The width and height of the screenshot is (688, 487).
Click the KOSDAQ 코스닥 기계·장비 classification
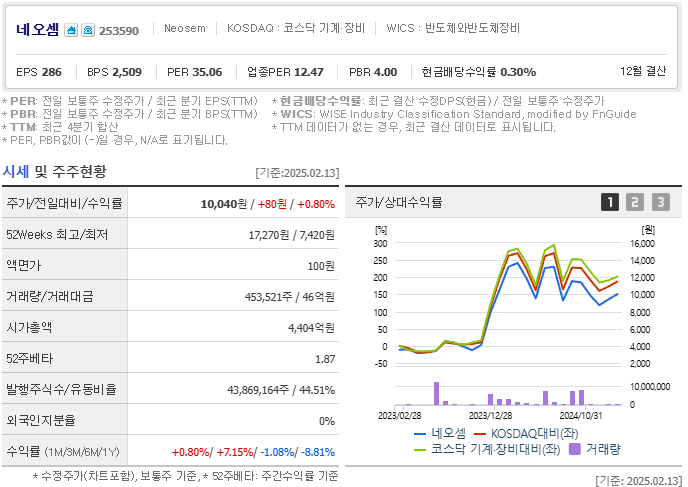pyautogui.click(x=296, y=29)
